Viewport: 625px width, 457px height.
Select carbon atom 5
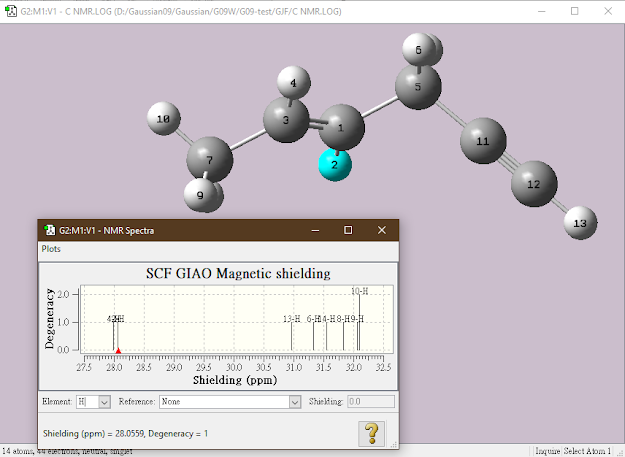point(418,86)
